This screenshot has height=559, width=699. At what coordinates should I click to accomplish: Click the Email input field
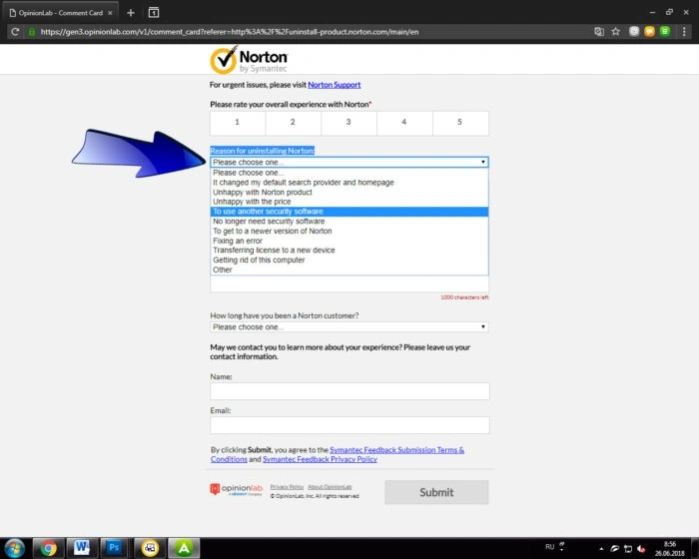click(350, 425)
